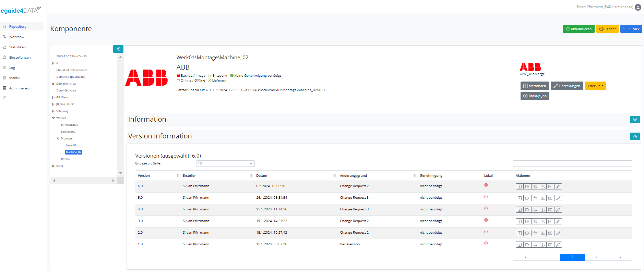Click the search field above the versions table
The image size is (644, 271).
[x=572, y=164]
